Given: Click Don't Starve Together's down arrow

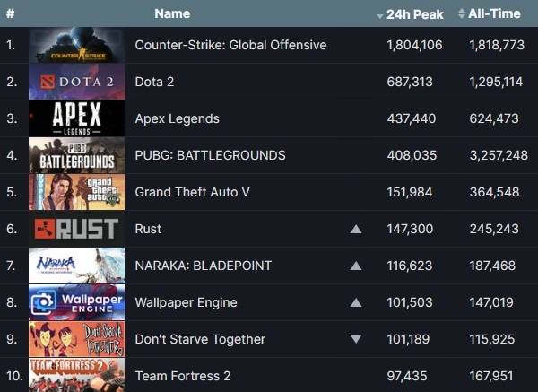Looking at the screenshot, I should point(356,339).
